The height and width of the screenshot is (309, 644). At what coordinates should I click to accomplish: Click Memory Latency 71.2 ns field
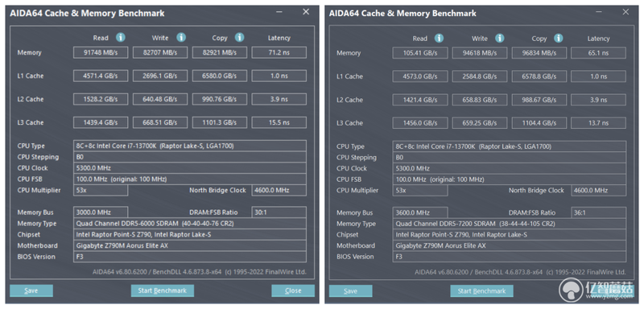coord(279,52)
